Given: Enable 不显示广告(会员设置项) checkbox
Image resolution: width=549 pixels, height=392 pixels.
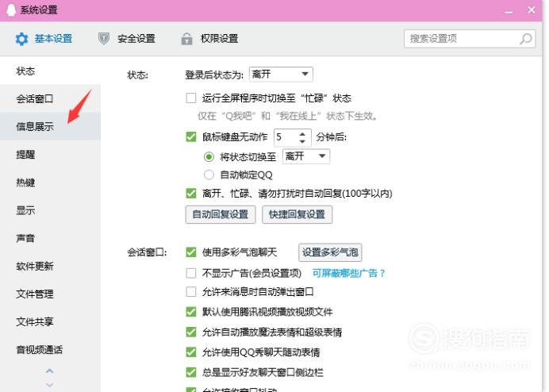Looking at the screenshot, I should tap(191, 273).
